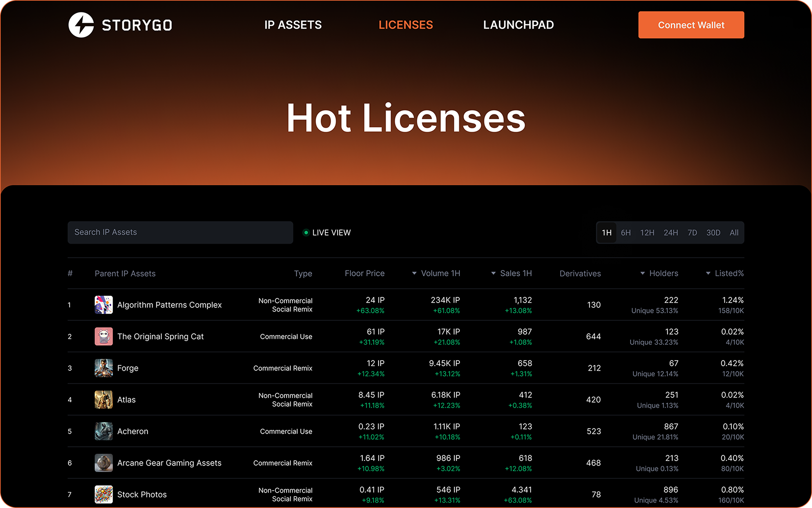The image size is (812, 508).
Task: Click the 17K IP volume value
Action: (448, 332)
